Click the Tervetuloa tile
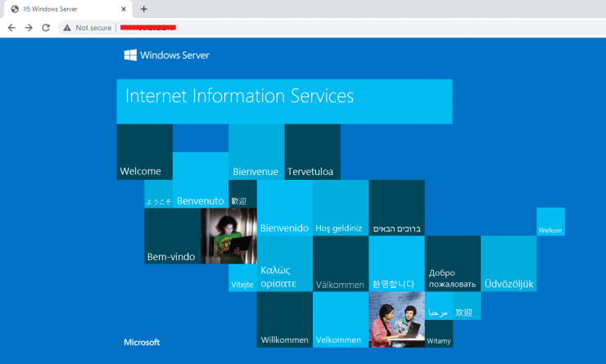606x364 pixels. pyautogui.click(x=313, y=152)
